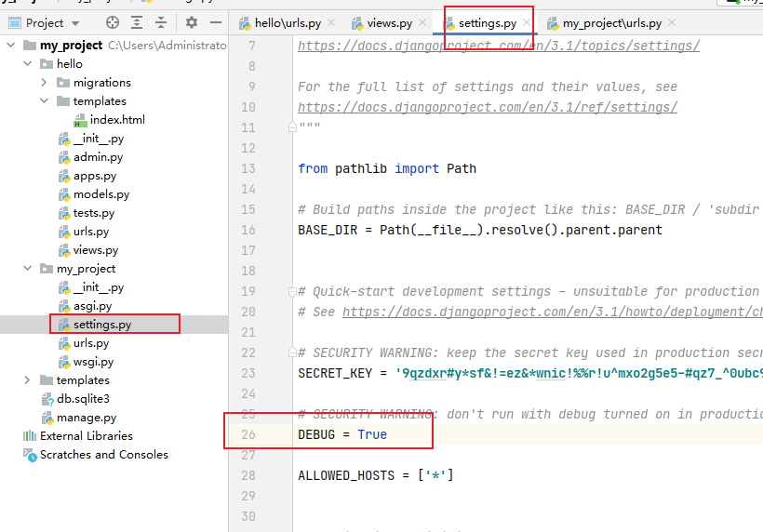This screenshot has height=532, width=763.
Task: Select views.py in the project tree
Action: pyautogui.click(x=96, y=250)
